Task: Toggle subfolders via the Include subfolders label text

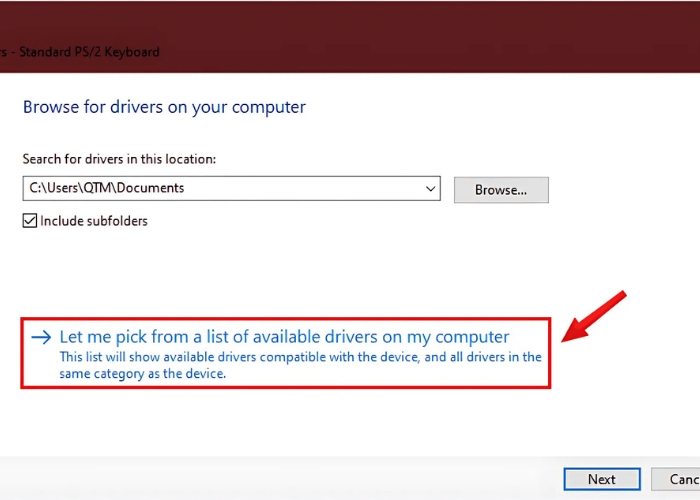Action: pyautogui.click(x=93, y=221)
